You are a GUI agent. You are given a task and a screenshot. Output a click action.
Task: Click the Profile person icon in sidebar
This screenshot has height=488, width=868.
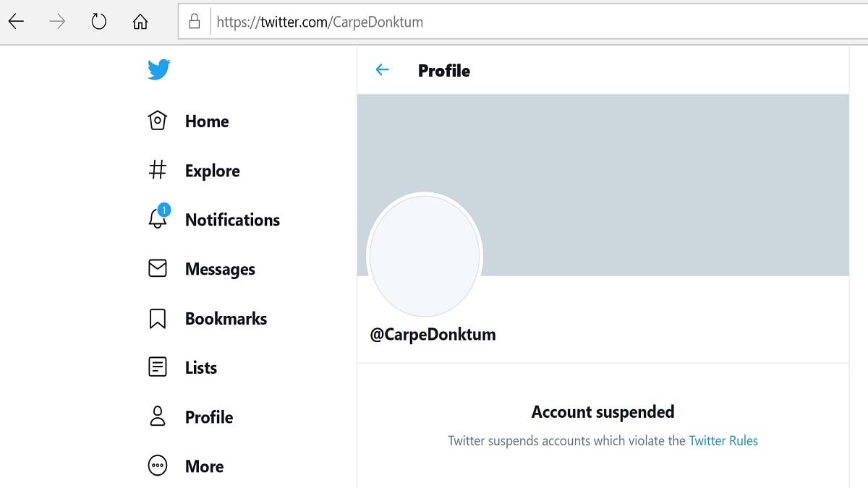(157, 416)
